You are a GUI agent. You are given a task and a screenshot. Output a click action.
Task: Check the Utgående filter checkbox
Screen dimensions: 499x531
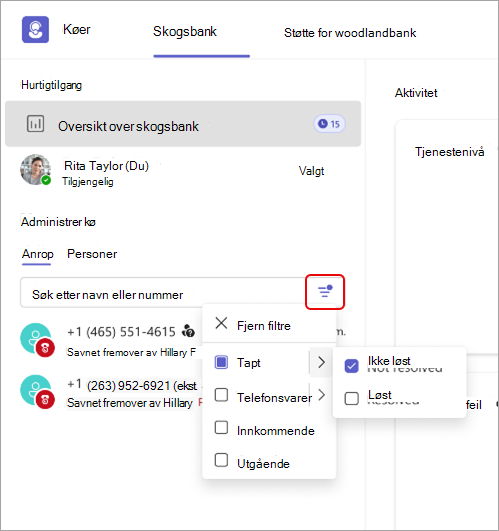221,460
